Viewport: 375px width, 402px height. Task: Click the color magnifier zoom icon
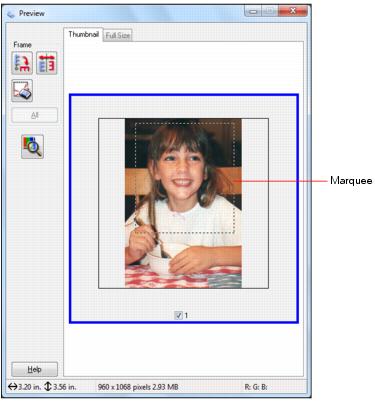[x=32, y=147]
